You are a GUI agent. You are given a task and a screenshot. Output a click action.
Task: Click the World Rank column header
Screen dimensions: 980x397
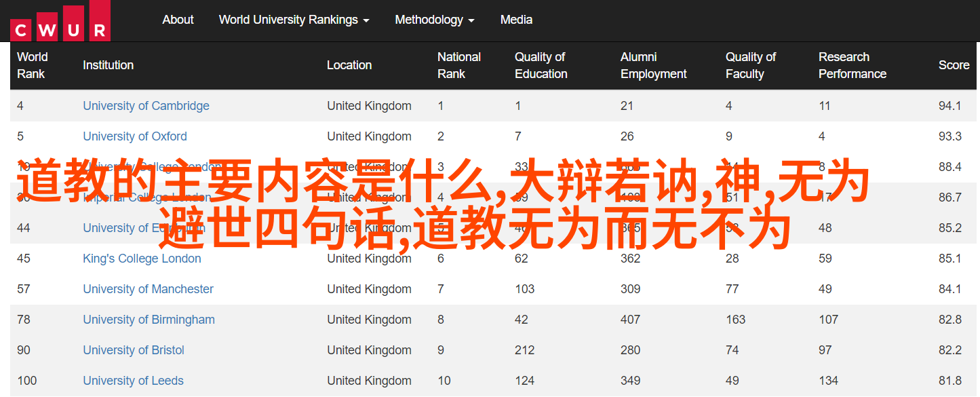point(33,65)
